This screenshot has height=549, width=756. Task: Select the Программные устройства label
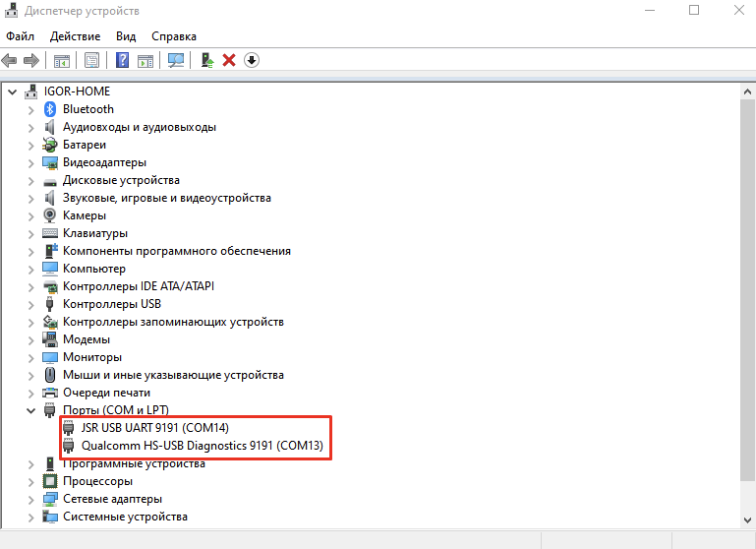(x=134, y=463)
